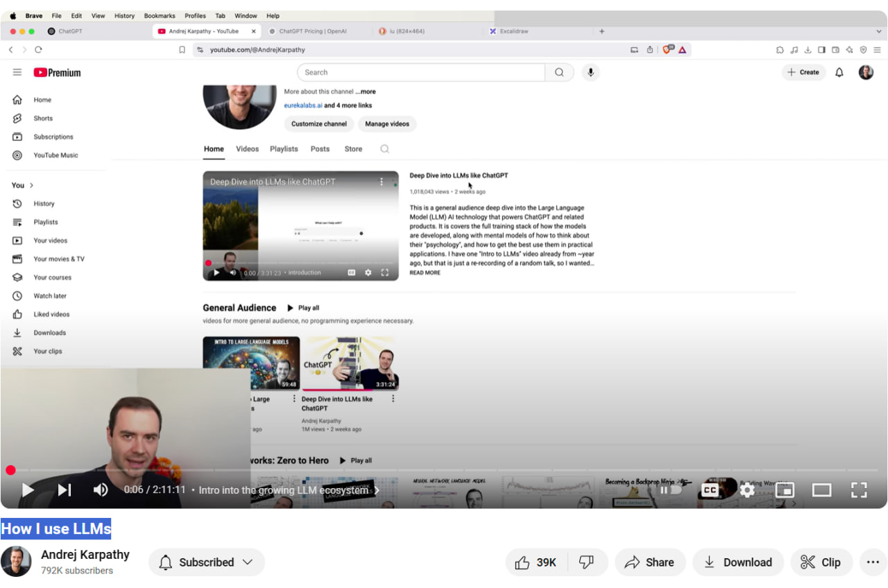Switch to the Store channel tab
Viewport: 888px width, 588px height.
click(x=353, y=149)
